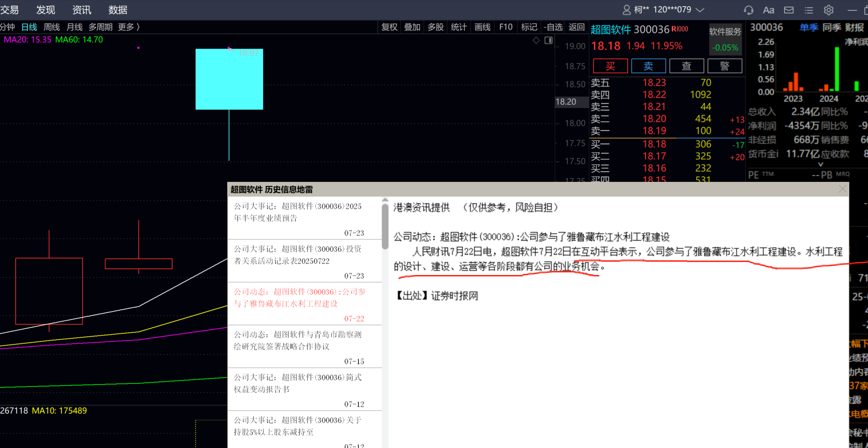Viewport: 868px width, 448px height.
Task: Select news 公司参与了雅鲁藏布江水利工程建设
Action: [x=305, y=304]
